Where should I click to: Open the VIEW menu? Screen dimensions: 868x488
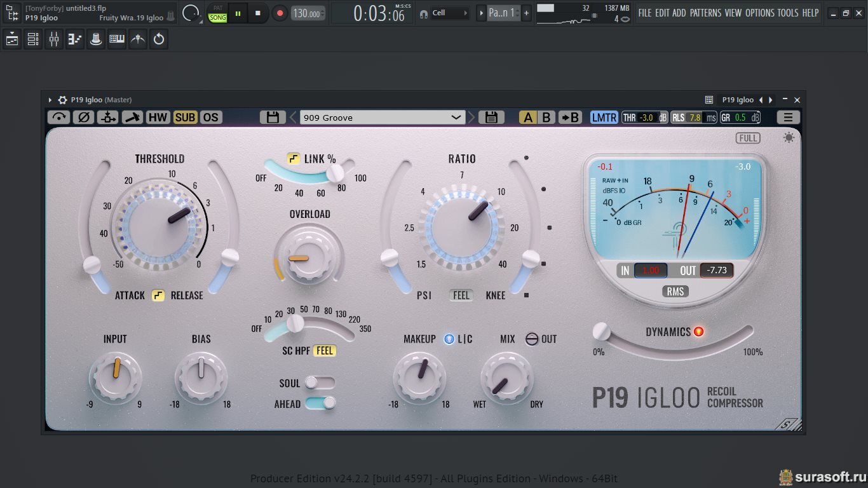[733, 13]
